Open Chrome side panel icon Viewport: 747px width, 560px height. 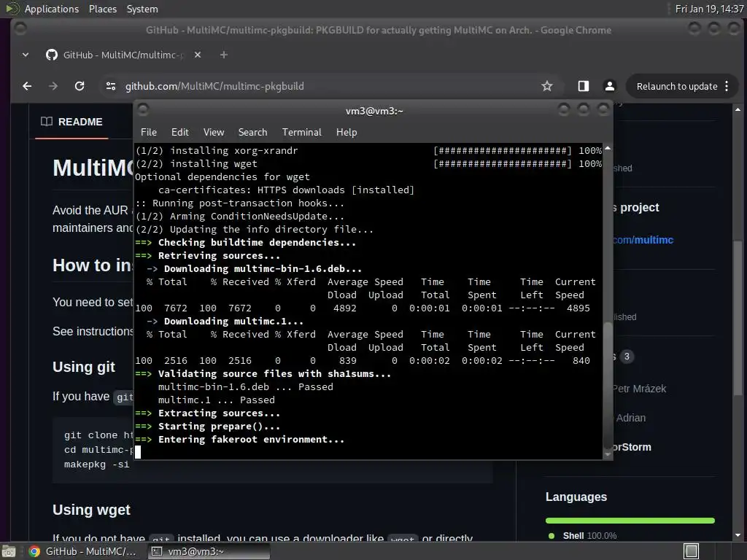click(583, 86)
